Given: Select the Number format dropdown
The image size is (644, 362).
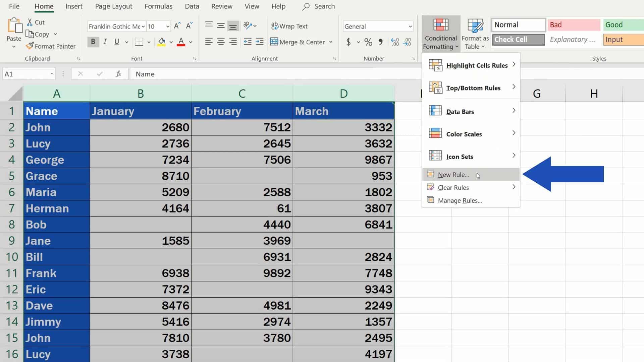Looking at the screenshot, I should point(378,26).
